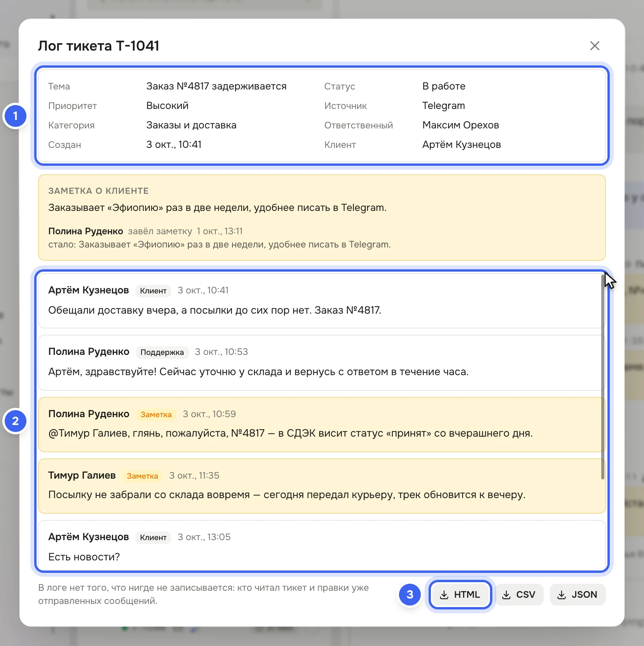Click the created date "3 окт., 10:41" in ticket details
Image resolution: width=644 pixels, height=646 pixels.
click(x=174, y=144)
